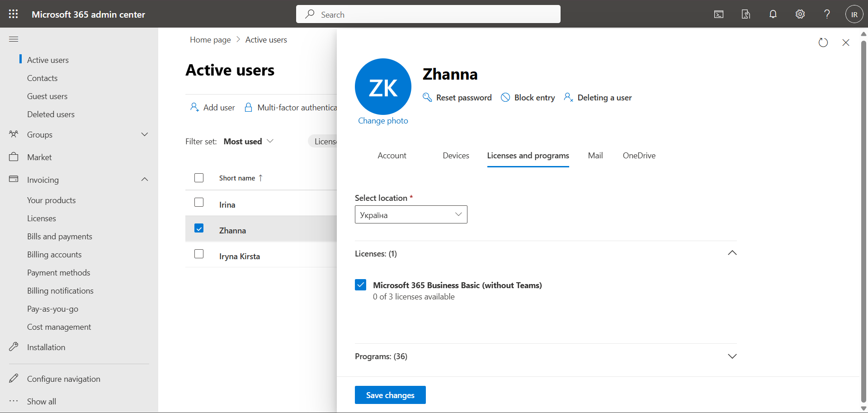
Task: Open Deleted users in sidebar
Action: (x=51, y=114)
